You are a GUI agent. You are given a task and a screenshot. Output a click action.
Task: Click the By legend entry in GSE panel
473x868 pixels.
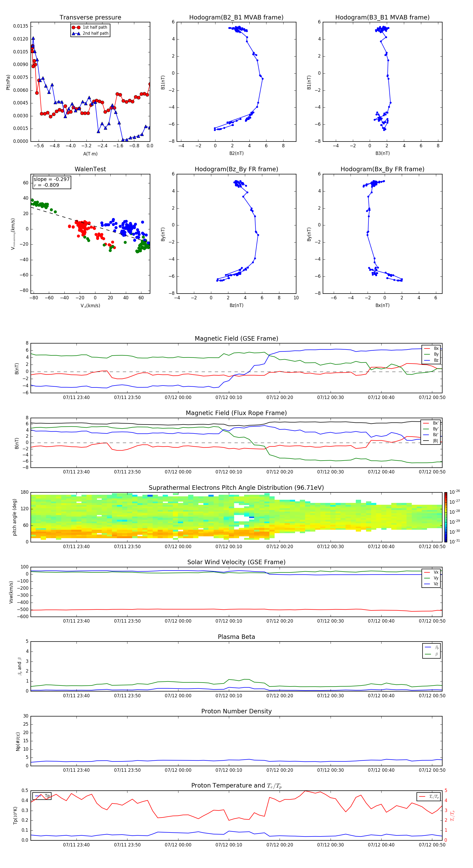(431, 354)
